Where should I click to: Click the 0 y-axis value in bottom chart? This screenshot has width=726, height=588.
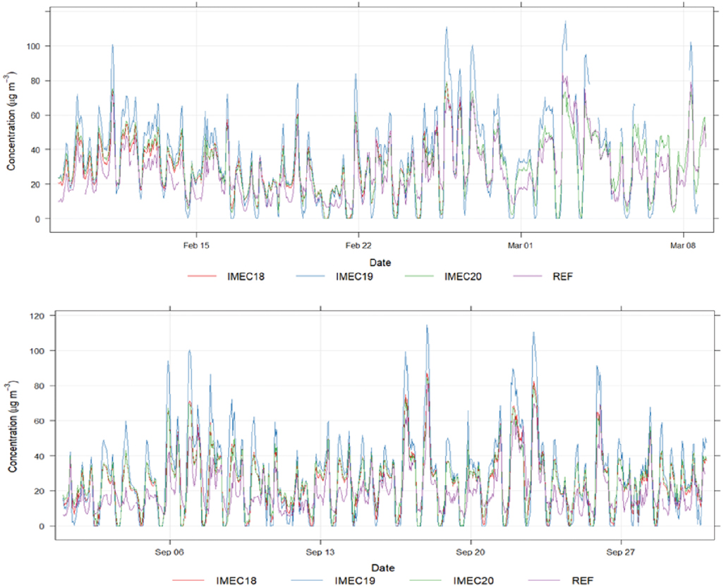[42, 527]
